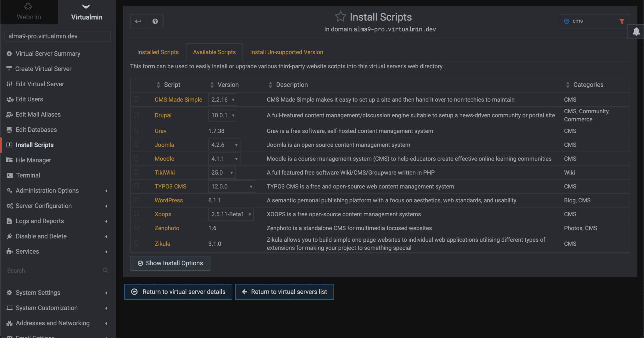Open the help question mark icon
Screen dimensions: 644x338
(x=155, y=21)
